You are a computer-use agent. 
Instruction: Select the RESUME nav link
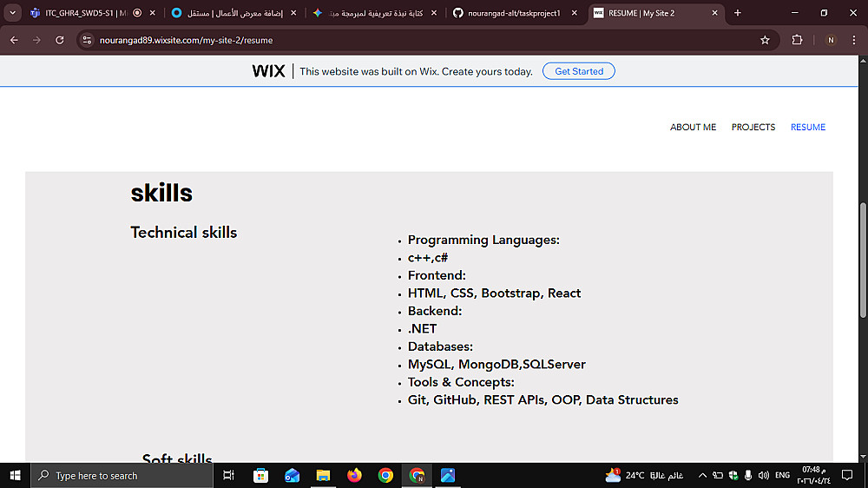[x=807, y=128]
